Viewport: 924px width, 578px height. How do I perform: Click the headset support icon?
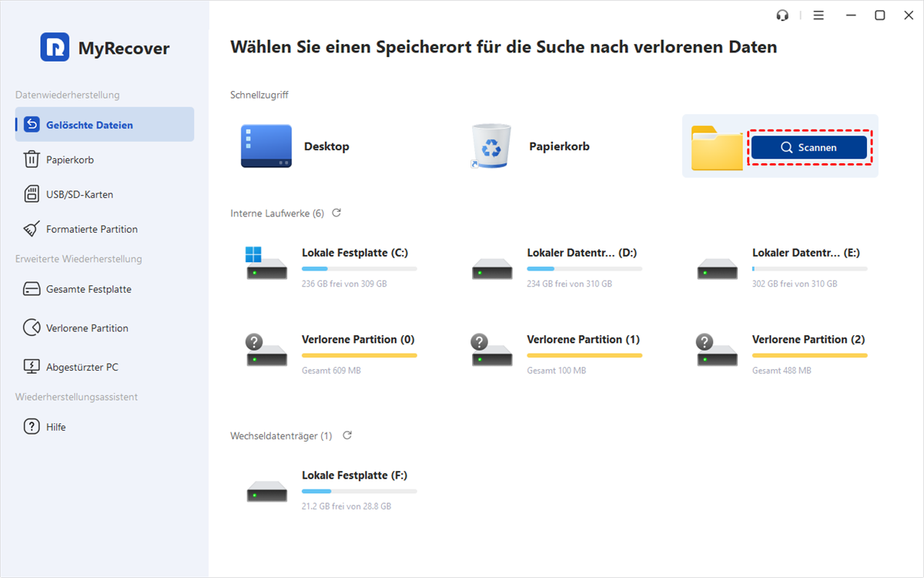[783, 15]
